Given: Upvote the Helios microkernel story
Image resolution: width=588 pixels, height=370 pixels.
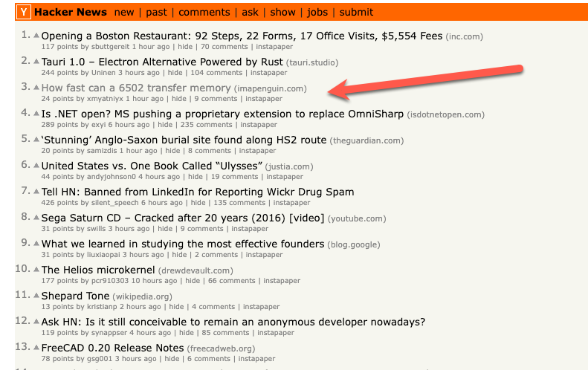Looking at the screenshot, I should click(36, 269).
